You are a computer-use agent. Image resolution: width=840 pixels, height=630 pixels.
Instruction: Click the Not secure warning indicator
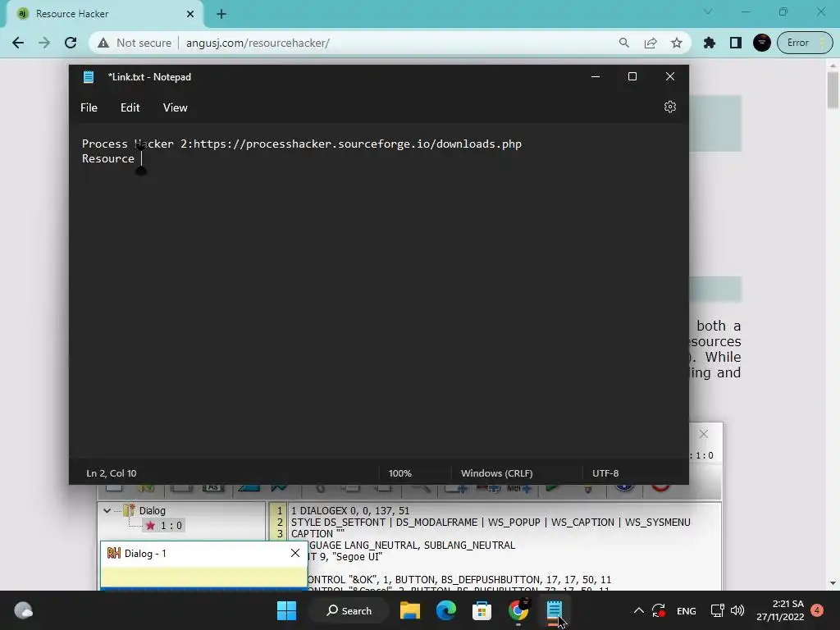pos(135,43)
